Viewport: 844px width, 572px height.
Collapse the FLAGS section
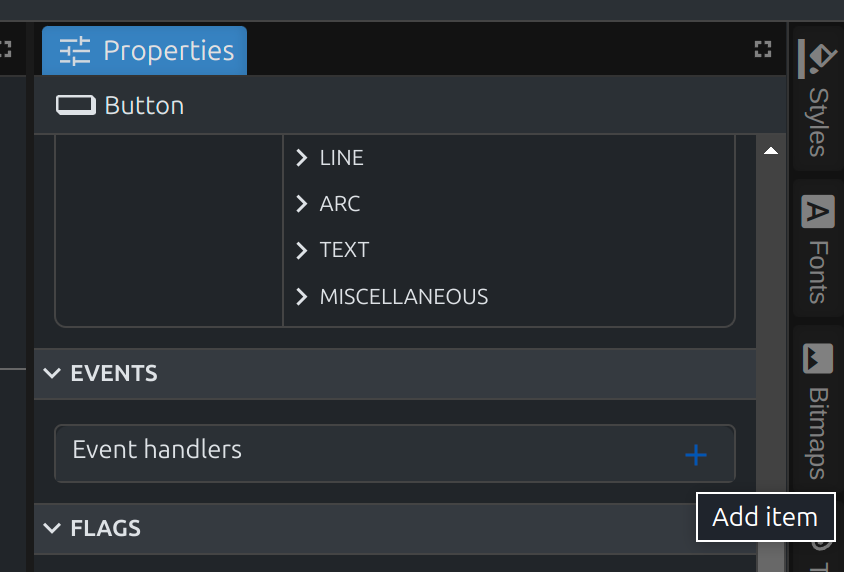point(53,528)
